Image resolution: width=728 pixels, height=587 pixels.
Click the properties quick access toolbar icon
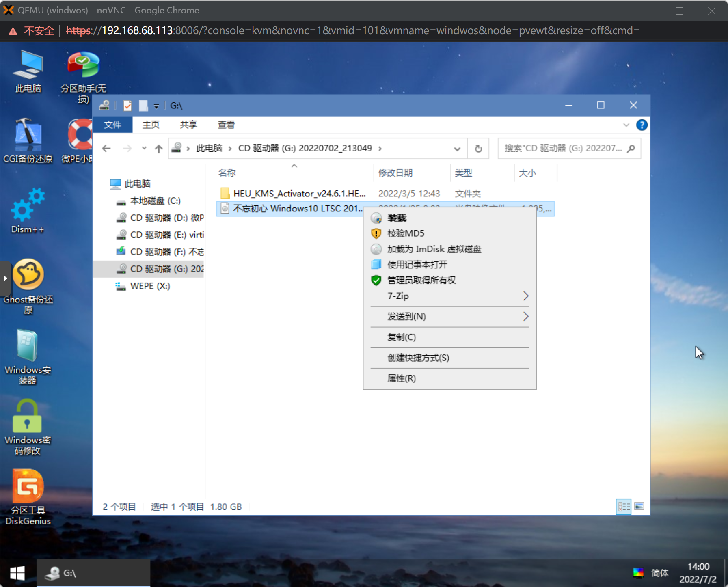point(127,106)
